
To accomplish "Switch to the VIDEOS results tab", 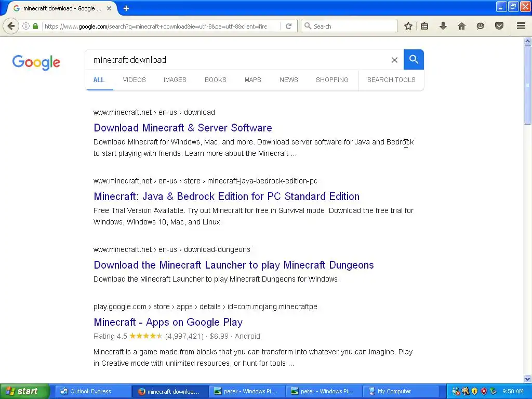I will click(135, 79).
